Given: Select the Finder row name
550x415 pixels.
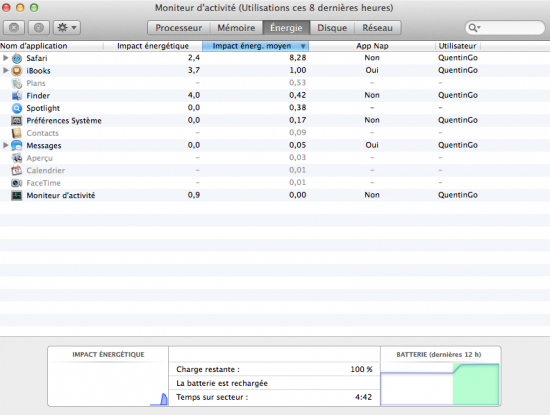Looking at the screenshot, I should (x=38, y=95).
